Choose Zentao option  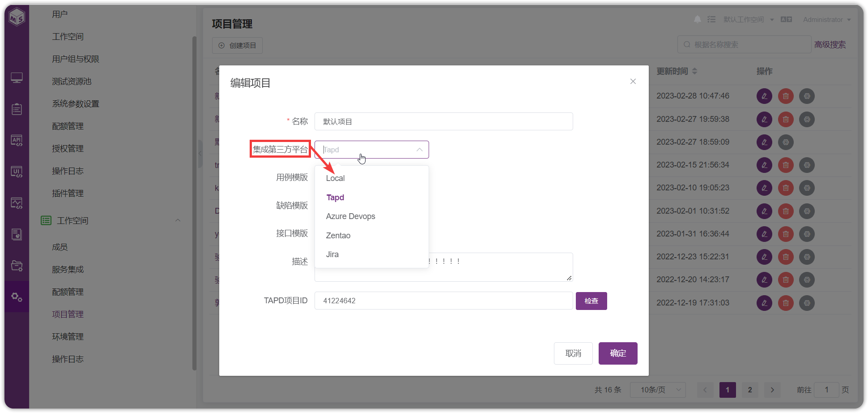click(371, 236)
